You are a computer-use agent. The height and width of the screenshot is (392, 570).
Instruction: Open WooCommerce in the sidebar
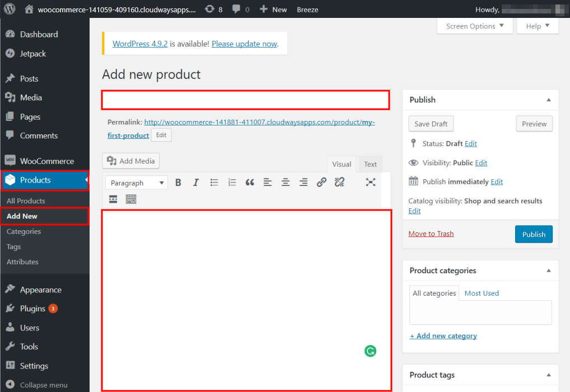pos(45,161)
